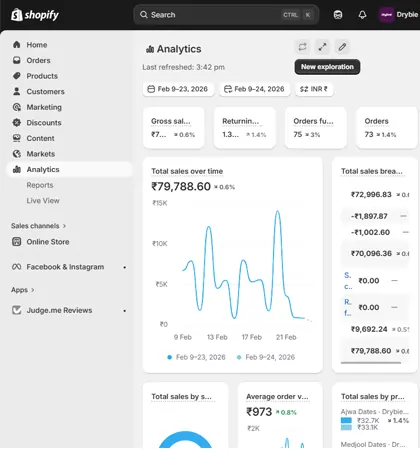Open the Returning customer rate card
The image size is (420, 450).
tap(245, 128)
